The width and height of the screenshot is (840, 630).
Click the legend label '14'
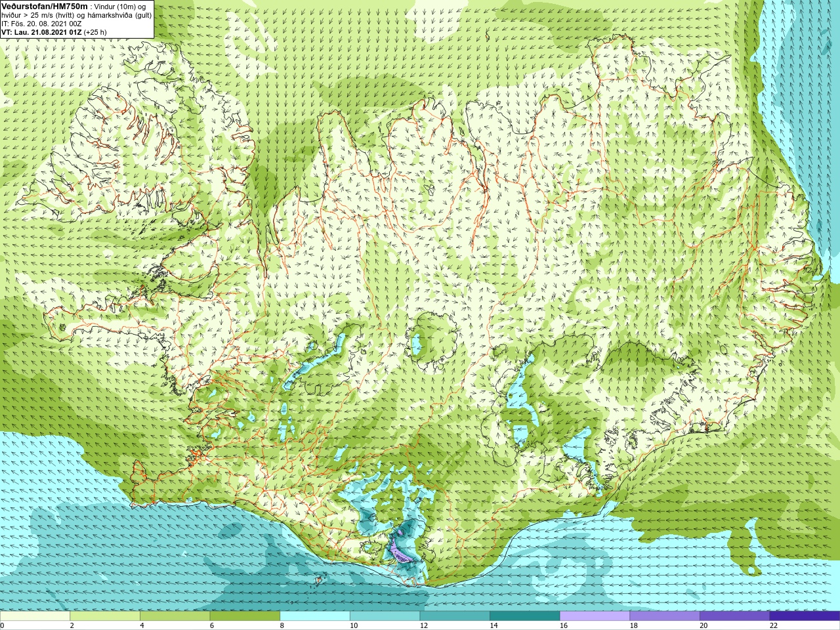[x=493, y=625]
